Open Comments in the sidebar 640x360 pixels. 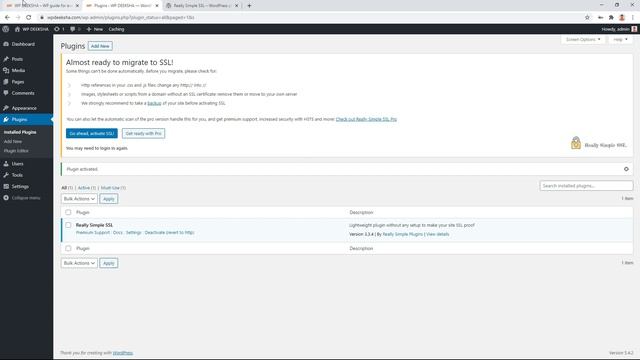pos(23,93)
